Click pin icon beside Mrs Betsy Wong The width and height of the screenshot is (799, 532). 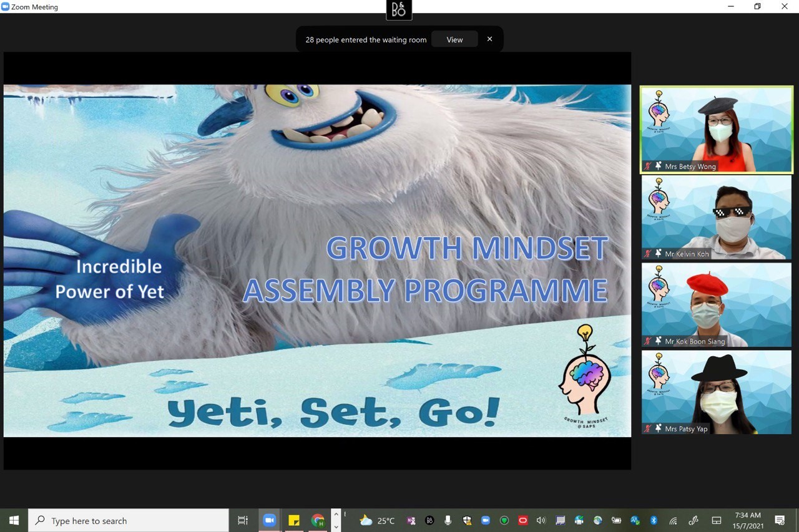(659, 167)
